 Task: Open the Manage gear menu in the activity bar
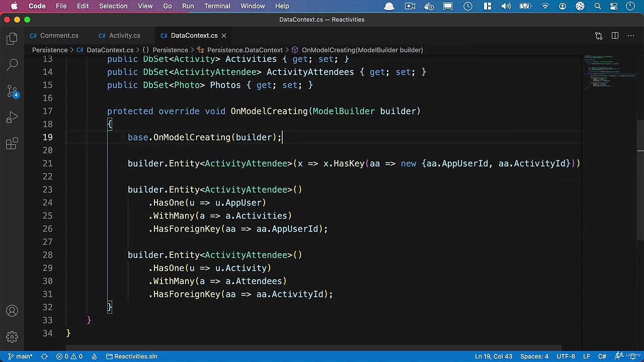click(12, 336)
